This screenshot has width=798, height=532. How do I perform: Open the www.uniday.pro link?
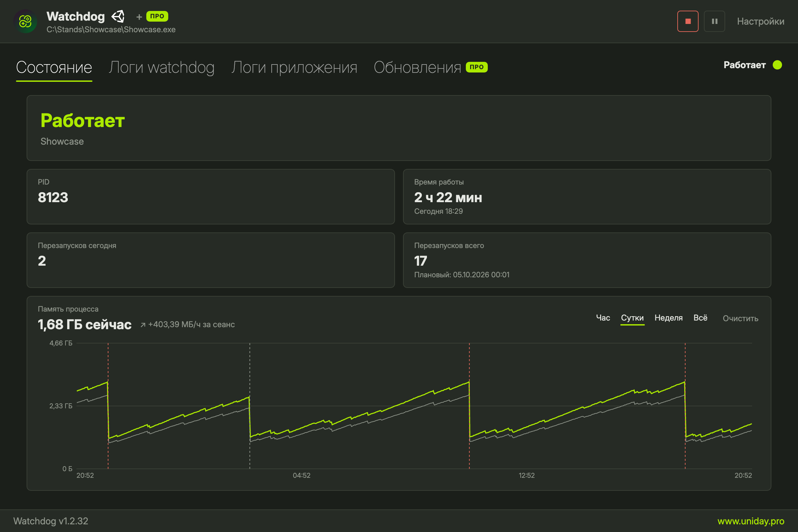click(x=750, y=521)
